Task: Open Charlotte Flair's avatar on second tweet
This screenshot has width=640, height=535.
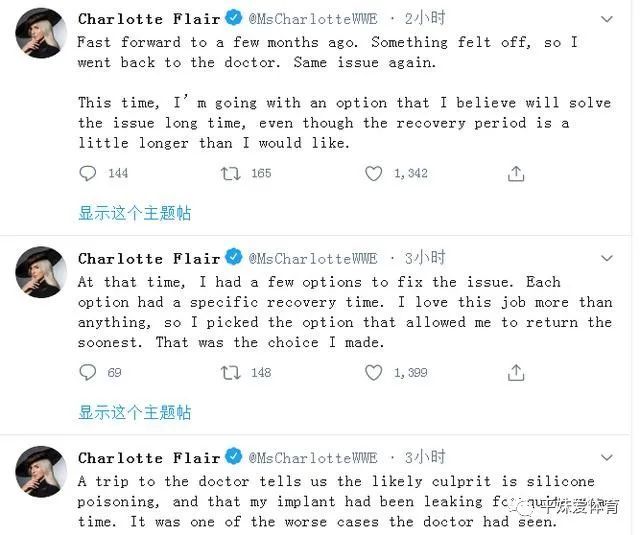Action: pyautogui.click(x=41, y=272)
